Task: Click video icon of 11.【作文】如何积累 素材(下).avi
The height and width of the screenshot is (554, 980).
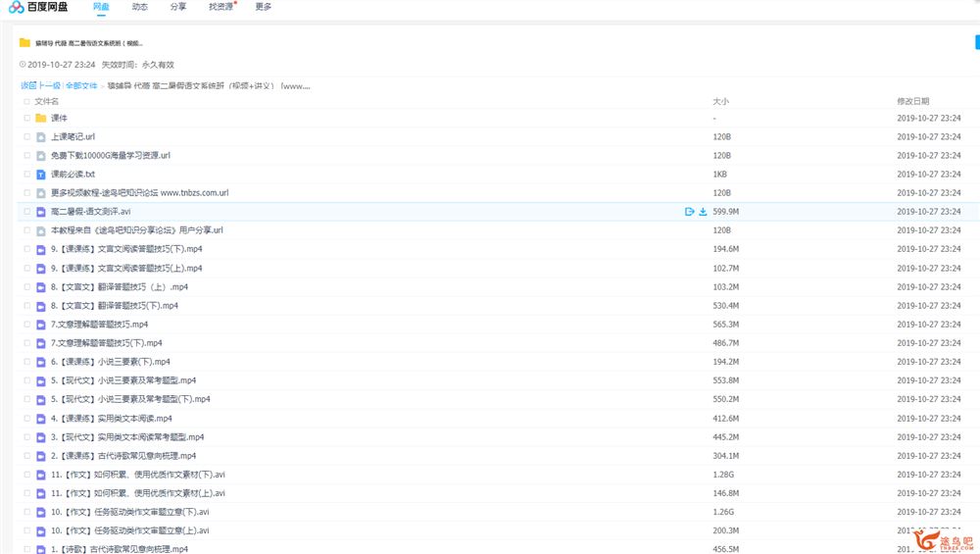Action: coord(40,475)
